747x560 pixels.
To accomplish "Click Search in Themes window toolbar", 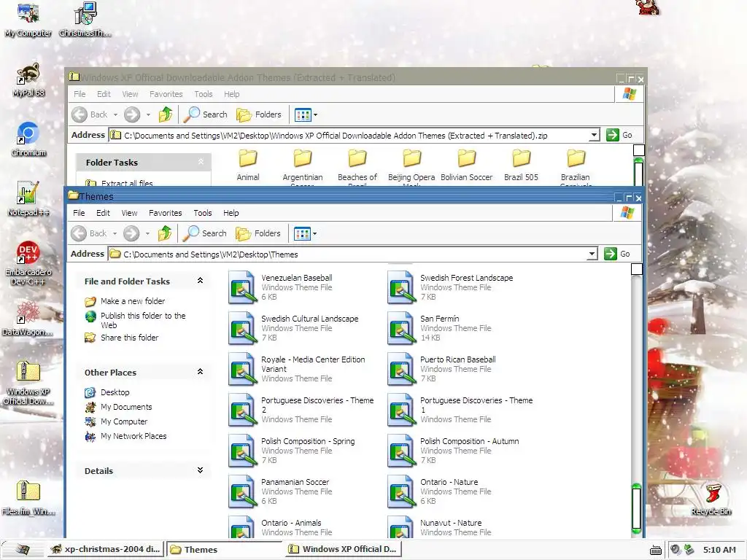I will [205, 233].
